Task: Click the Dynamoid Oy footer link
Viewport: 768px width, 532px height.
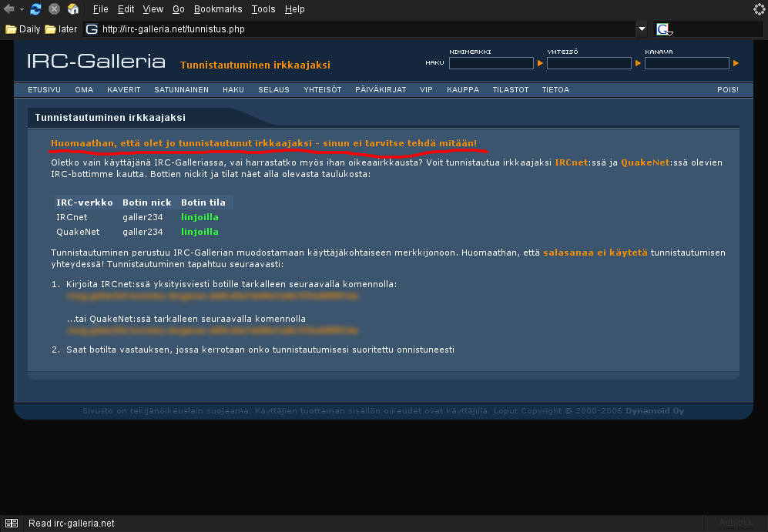Action: click(655, 410)
